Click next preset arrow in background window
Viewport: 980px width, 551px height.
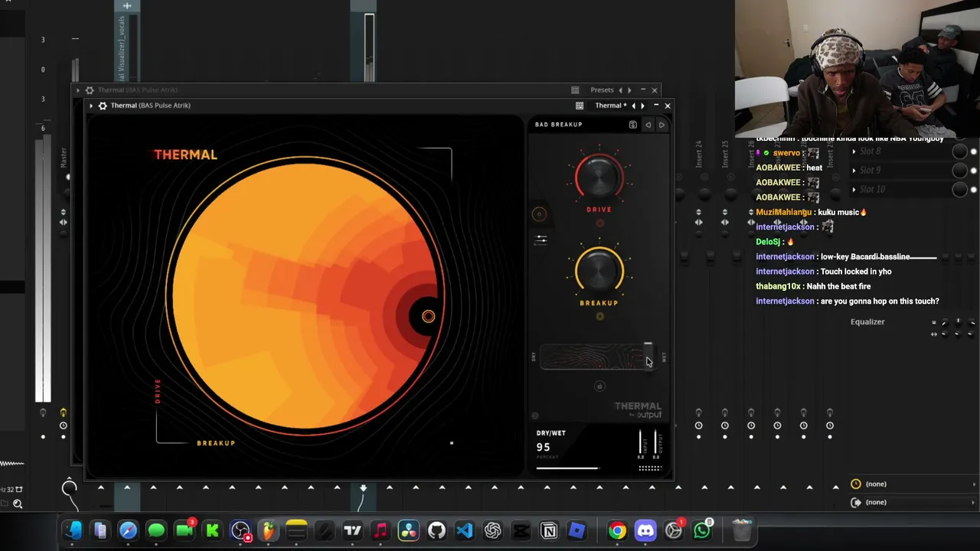pyautogui.click(x=629, y=90)
